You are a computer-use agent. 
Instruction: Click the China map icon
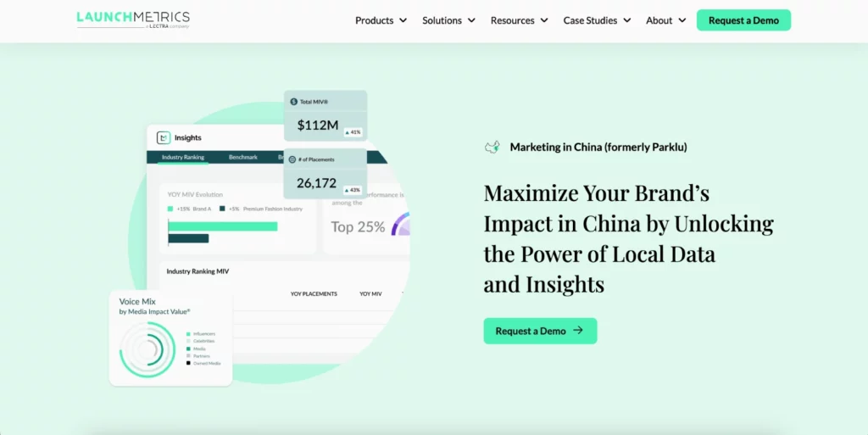[x=492, y=148]
